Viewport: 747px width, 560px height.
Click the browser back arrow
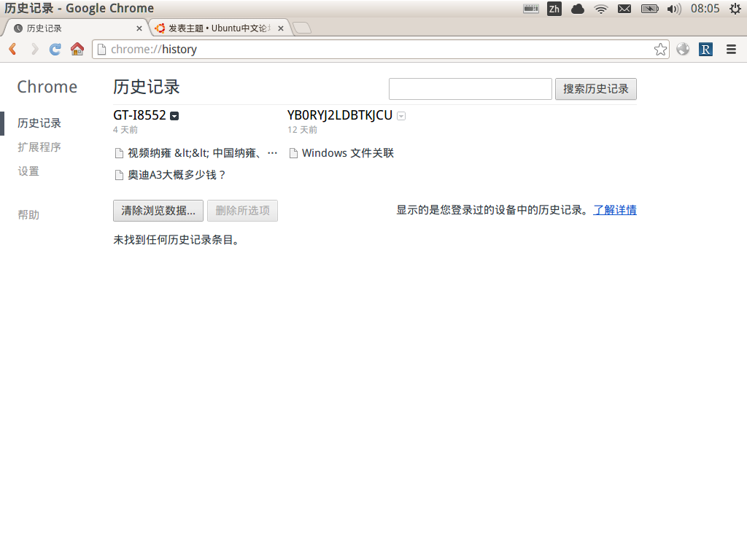(13, 49)
